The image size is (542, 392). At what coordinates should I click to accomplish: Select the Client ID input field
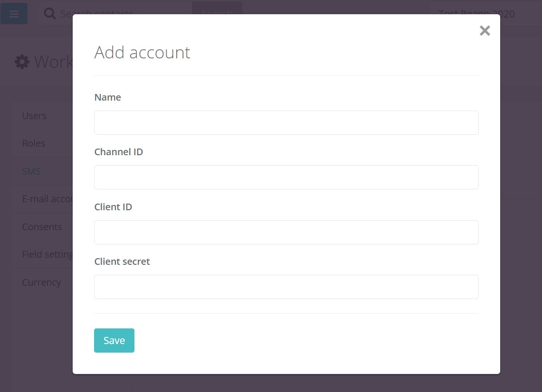point(286,232)
